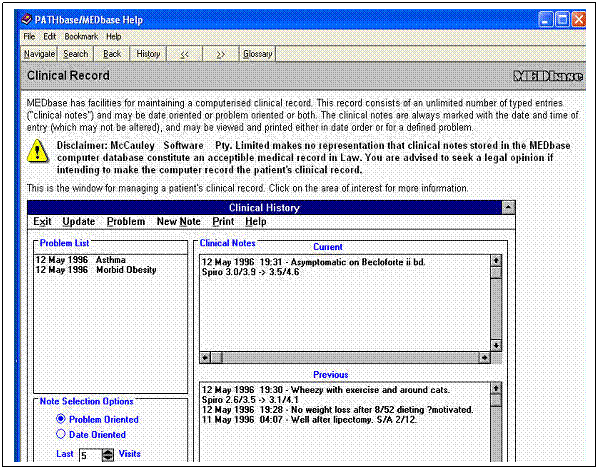The height and width of the screenshot is (470, 599).
Task: Click the yellow warning disclaimer icon
Action: pos(37,151)
